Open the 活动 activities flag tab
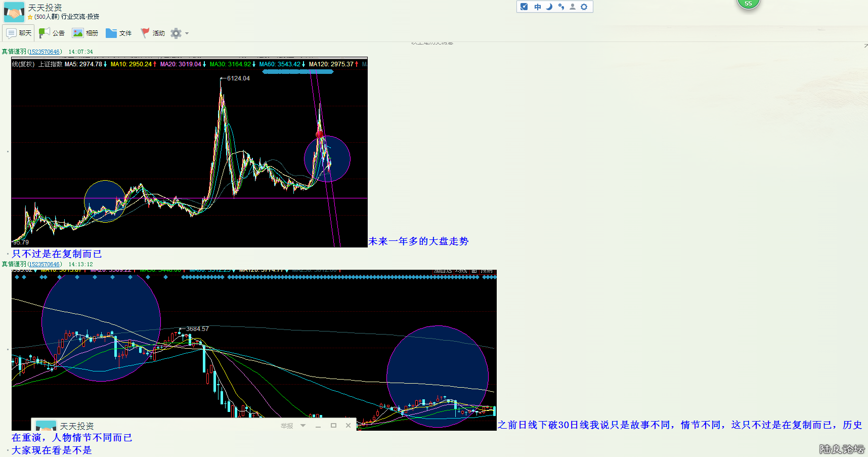 [153, 33]
